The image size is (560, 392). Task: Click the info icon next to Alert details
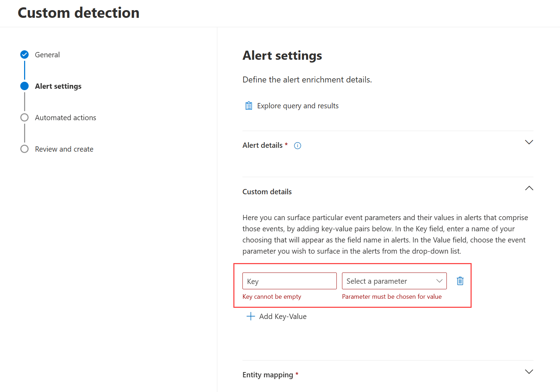298,146
